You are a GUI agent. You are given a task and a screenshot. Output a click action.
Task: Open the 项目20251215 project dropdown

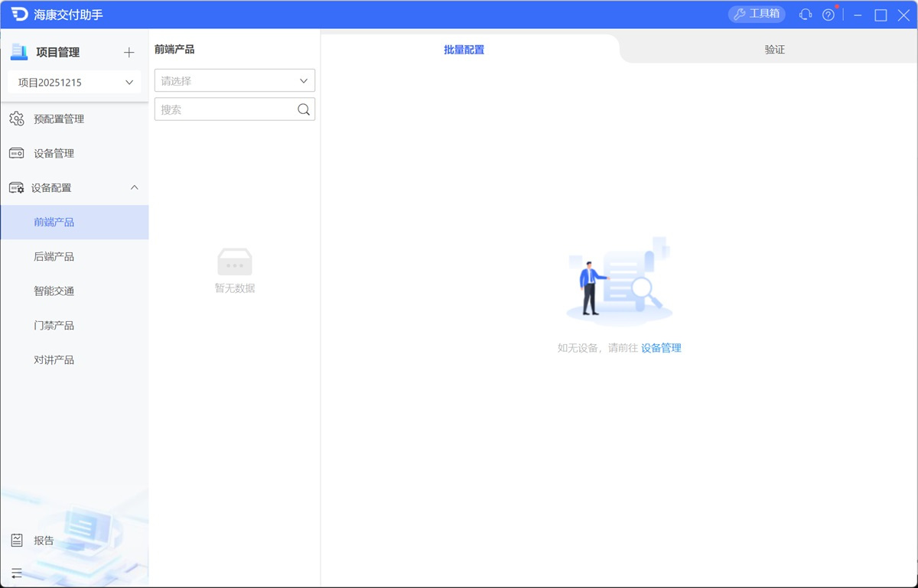74,83
